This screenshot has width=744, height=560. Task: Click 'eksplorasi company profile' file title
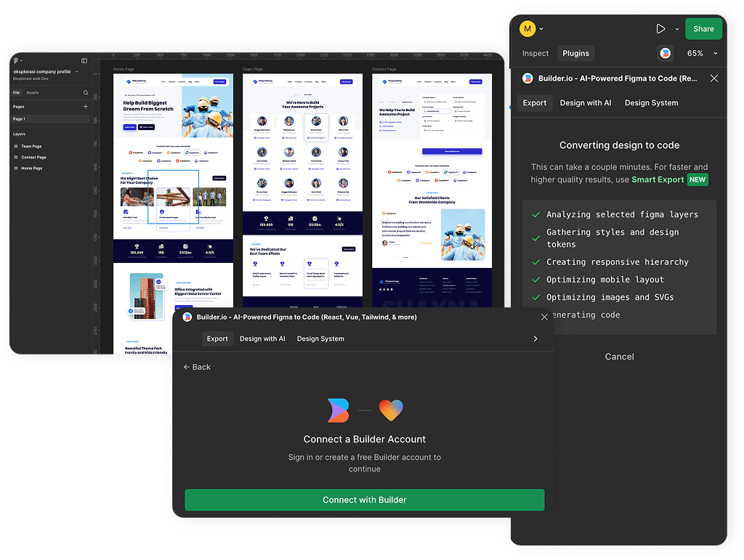pos(41,72)
